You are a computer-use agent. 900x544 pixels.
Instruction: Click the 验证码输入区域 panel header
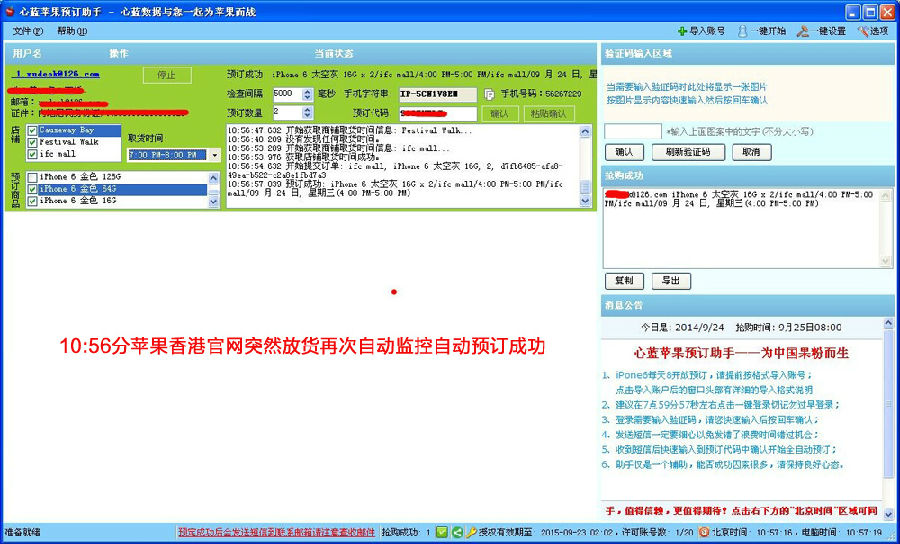click(x=748, y=54)
